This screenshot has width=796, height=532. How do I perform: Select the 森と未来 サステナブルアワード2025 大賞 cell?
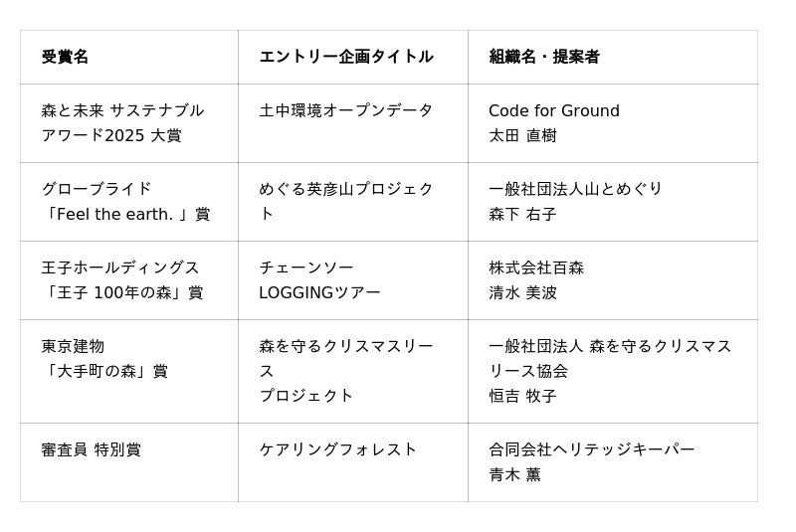[x=123, y=123]
